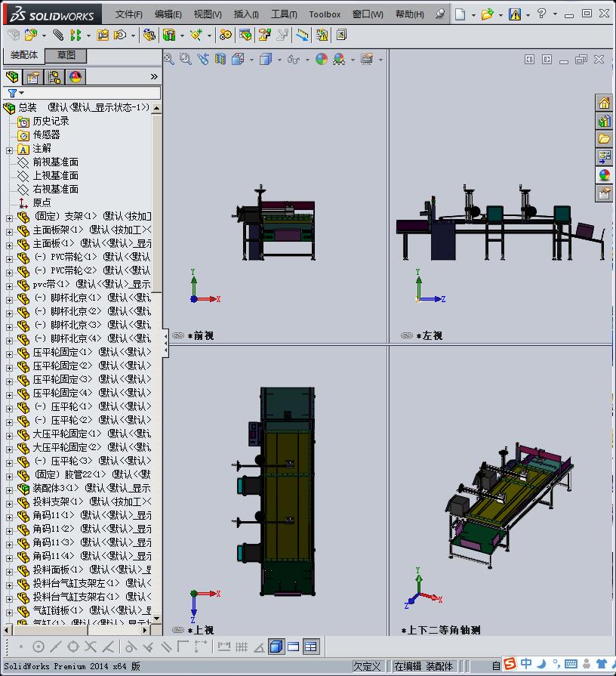Click the tree's horizontal scrollbar right arrow

(x=145, y=630)
